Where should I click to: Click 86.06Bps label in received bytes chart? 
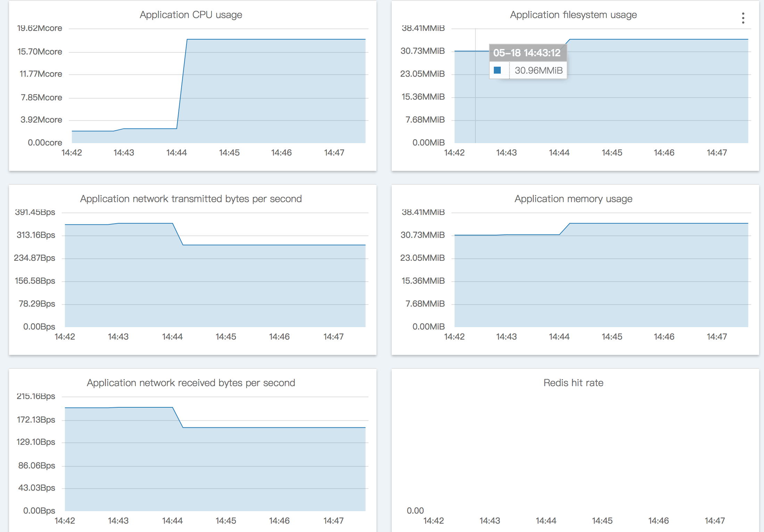(37, 466)
